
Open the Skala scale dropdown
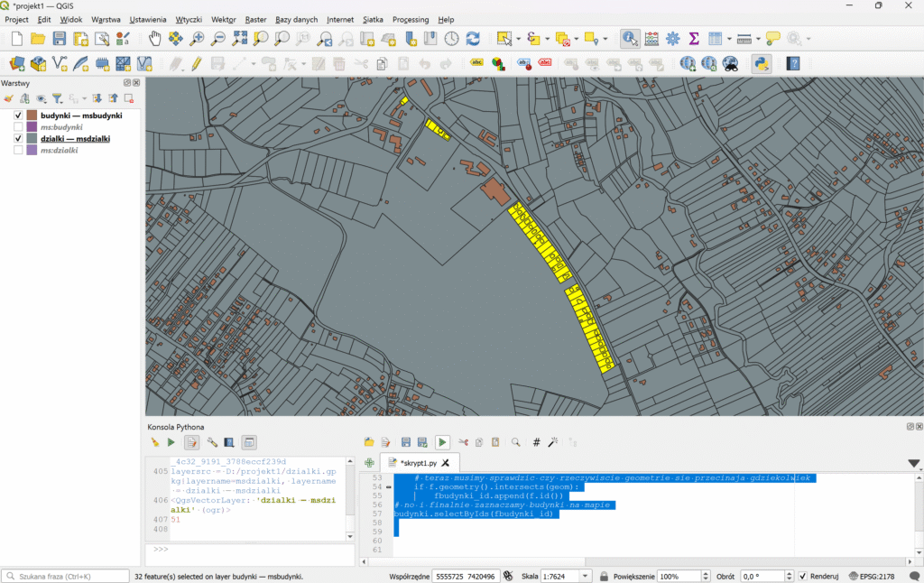click(x=587, y=576)
